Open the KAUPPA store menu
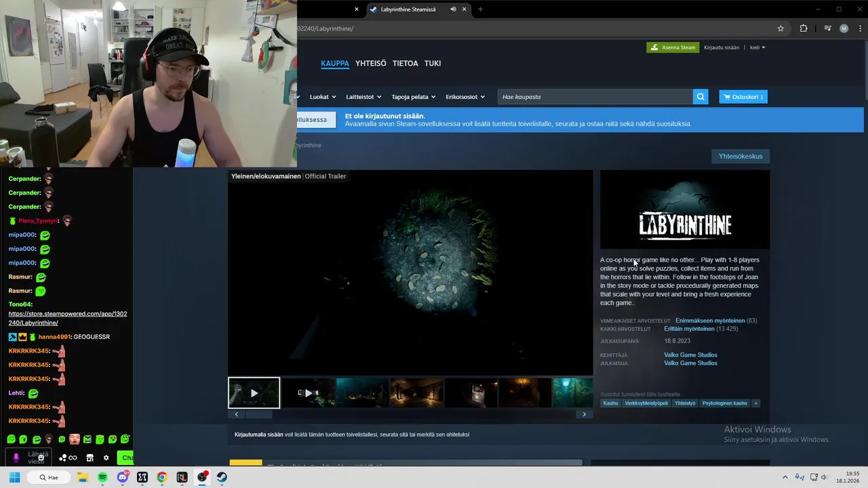 335,63
